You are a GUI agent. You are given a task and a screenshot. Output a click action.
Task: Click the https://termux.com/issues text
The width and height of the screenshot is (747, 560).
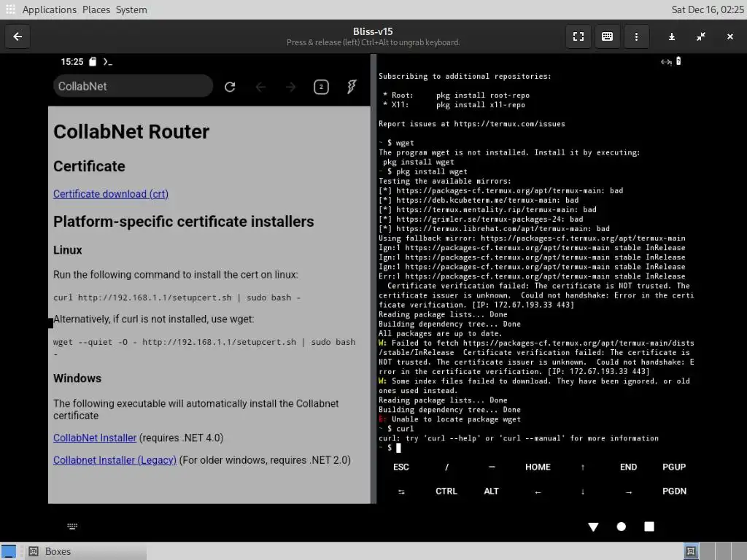click(509, 124)
